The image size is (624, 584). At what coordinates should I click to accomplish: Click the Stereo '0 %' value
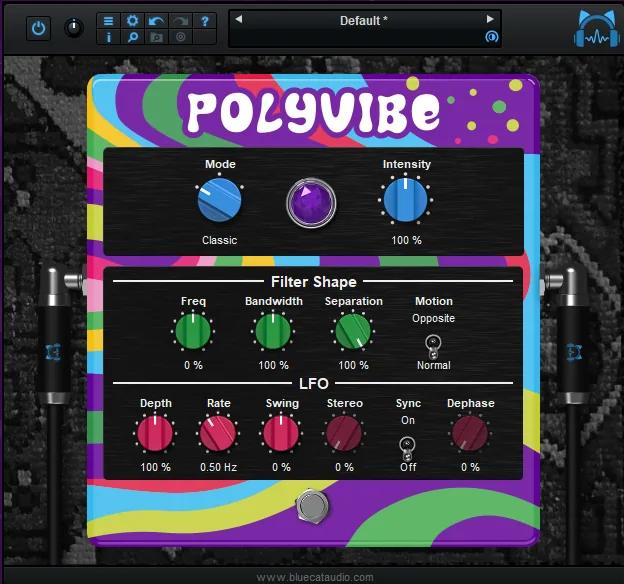click(344, 467)
